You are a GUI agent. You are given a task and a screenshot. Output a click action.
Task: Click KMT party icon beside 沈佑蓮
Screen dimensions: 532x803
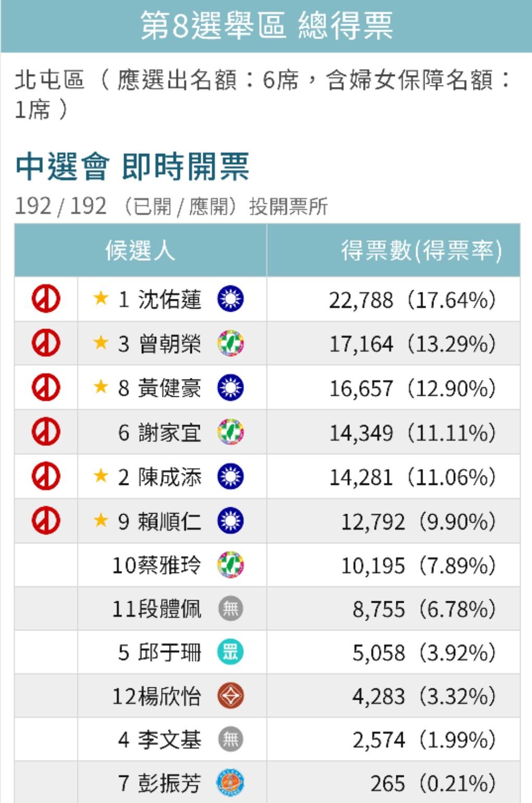coord(231,299)
